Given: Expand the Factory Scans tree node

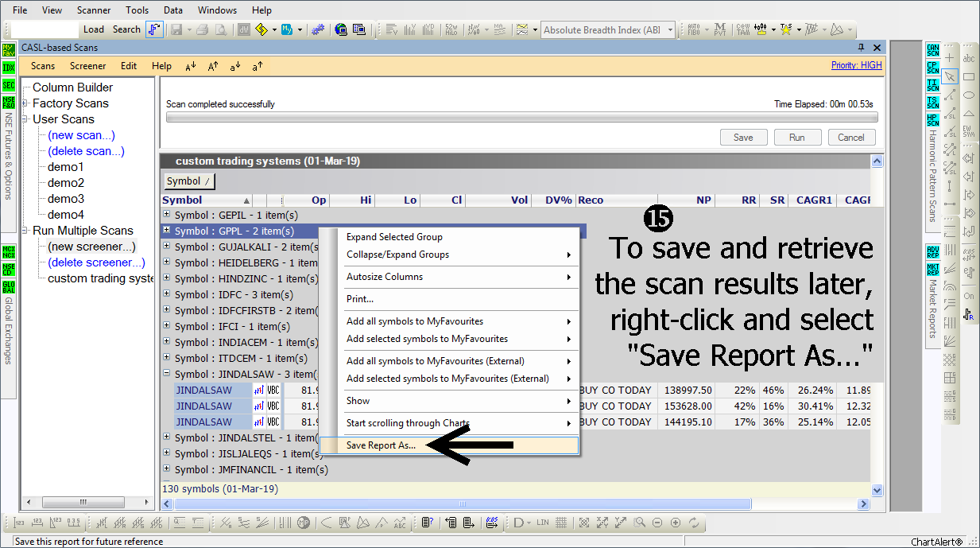Looking at the screenshot, I should point(25,103).
